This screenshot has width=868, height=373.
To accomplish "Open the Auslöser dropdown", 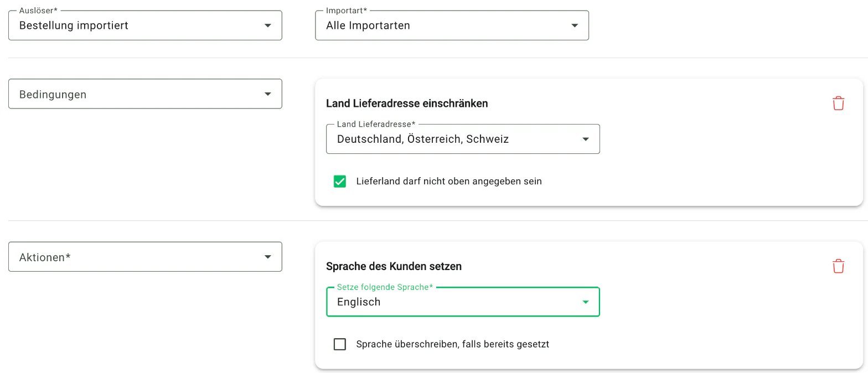I will 145,25.
